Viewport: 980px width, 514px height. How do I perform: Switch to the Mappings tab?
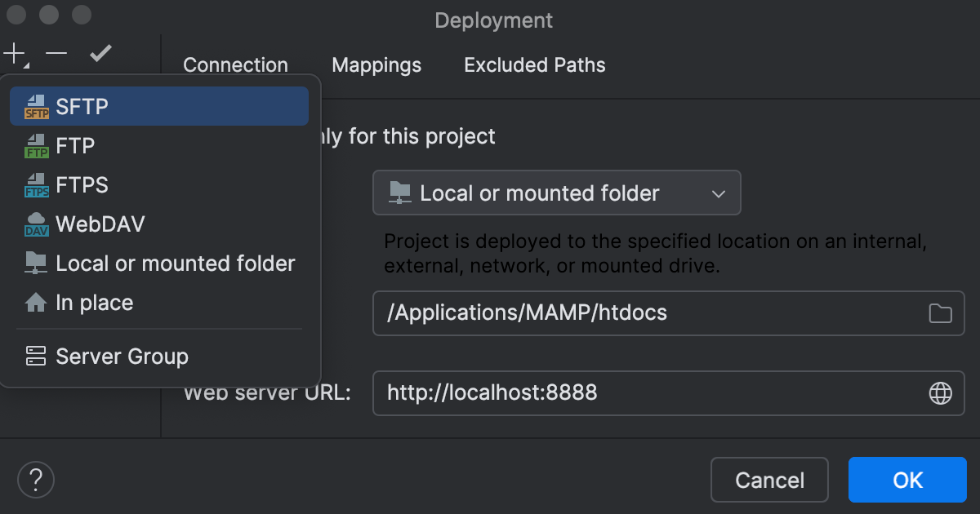click(x=376, y=64)
